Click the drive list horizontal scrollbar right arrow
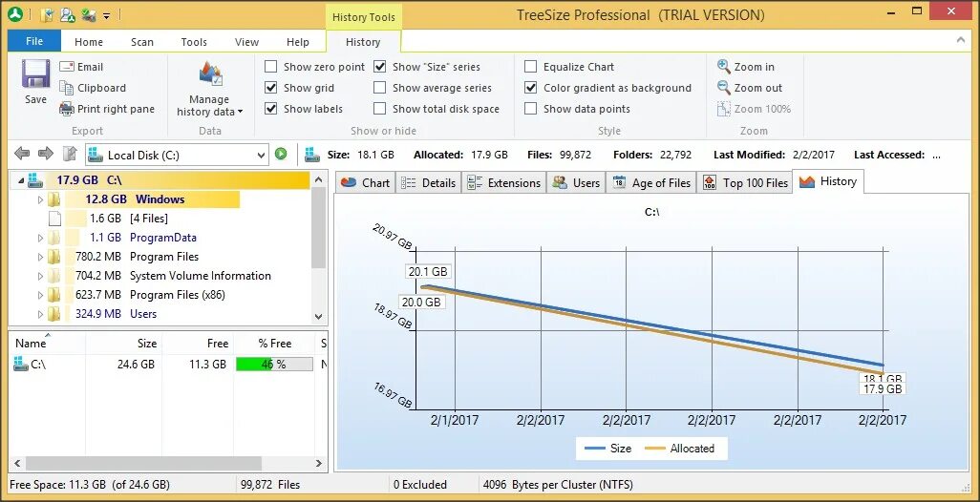Viewport: 980px width, 502px height. click(x=319, y=463)
